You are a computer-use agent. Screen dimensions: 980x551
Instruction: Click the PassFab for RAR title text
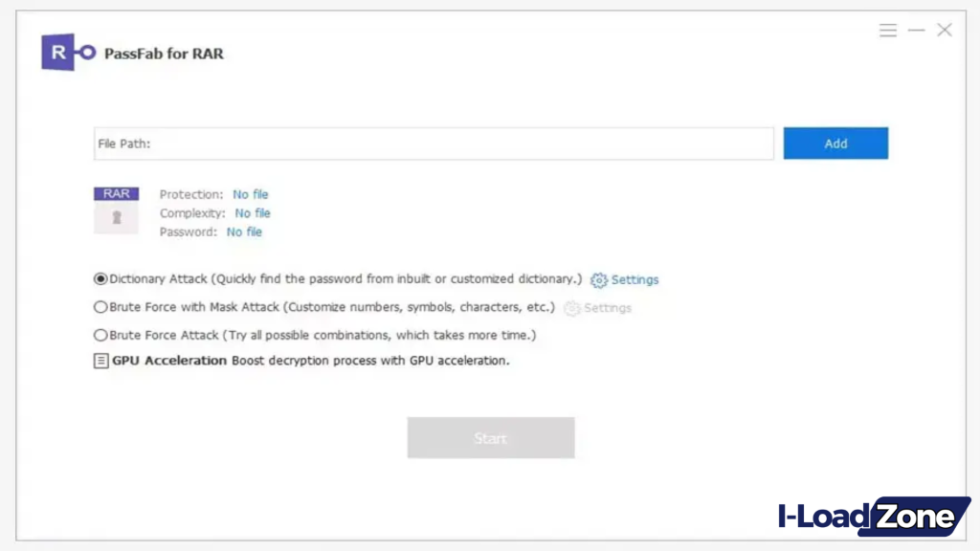(165, 54)
